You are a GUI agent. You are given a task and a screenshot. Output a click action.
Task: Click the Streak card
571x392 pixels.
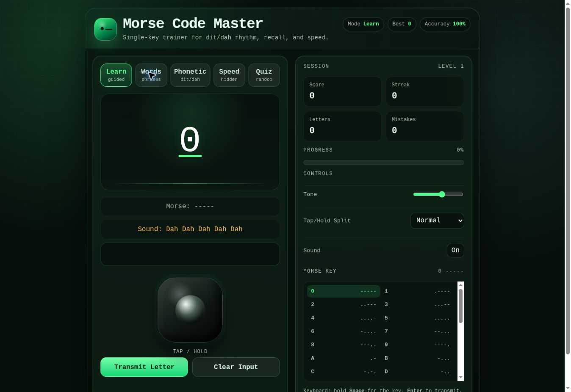[425, 91]
